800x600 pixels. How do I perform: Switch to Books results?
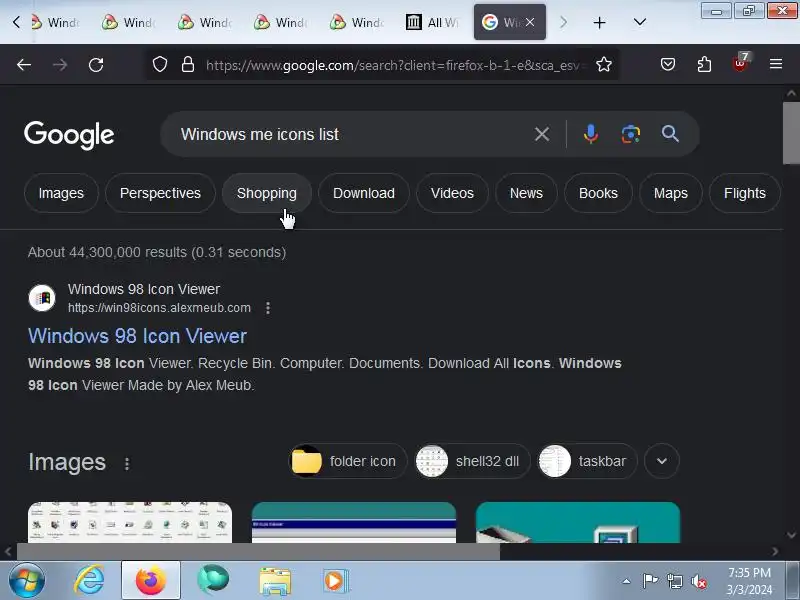click(x=598, y=193)
